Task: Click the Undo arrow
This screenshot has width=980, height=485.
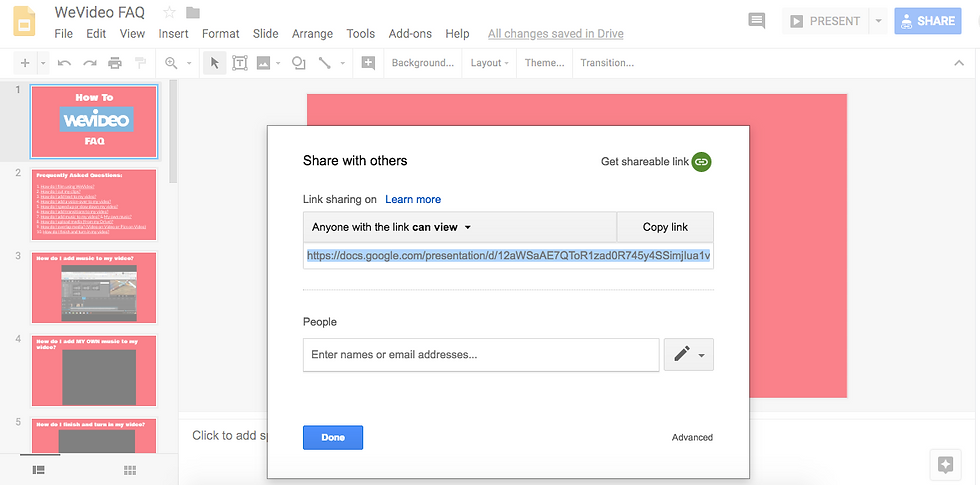Action: tap(64, 62)
